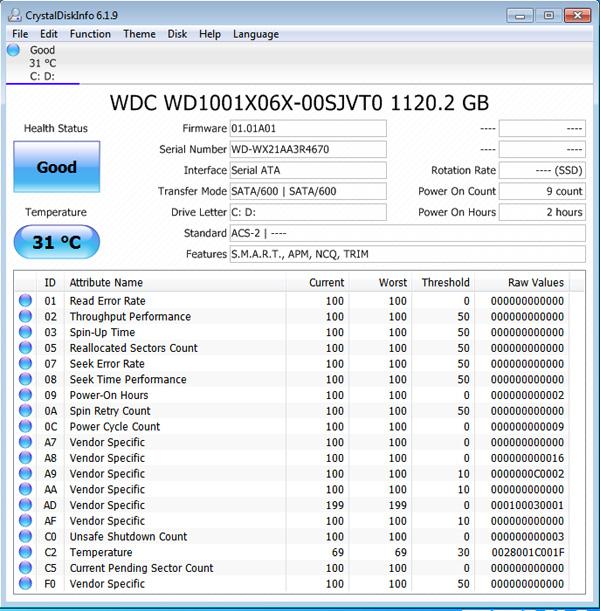This screenshot has height=611, width=600.
Task: Select the Reallocated Sectors Count attribute name
Action: (x=134, y=348)
